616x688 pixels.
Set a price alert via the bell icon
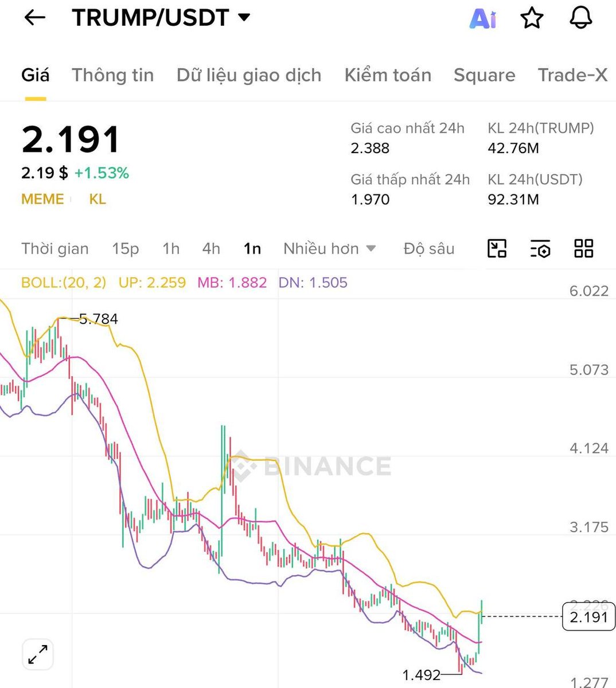click(580, 18)
